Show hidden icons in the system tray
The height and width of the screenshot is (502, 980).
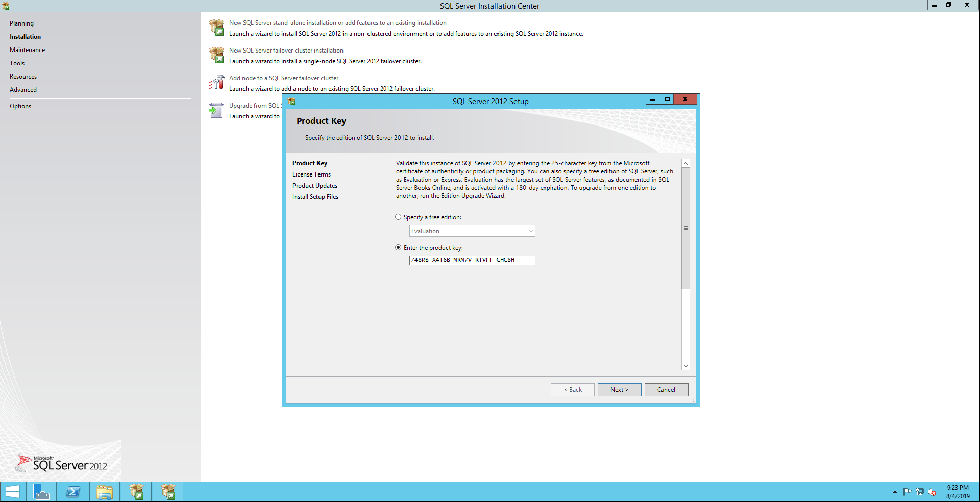[895, 492]
